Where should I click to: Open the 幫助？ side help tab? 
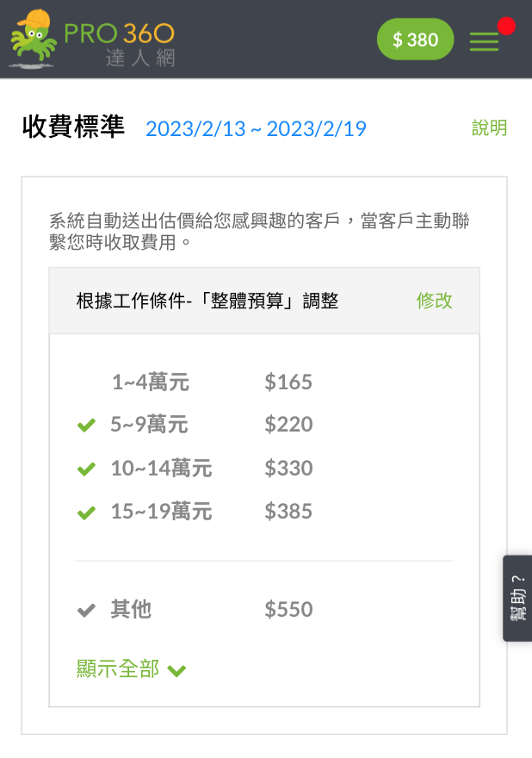[x=517, y=598]
